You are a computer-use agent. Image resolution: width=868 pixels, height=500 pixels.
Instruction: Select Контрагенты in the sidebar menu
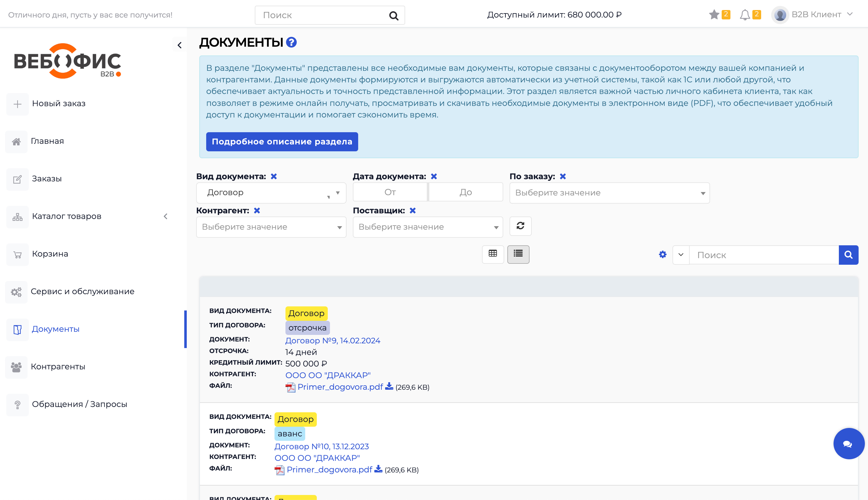point(58,367)
